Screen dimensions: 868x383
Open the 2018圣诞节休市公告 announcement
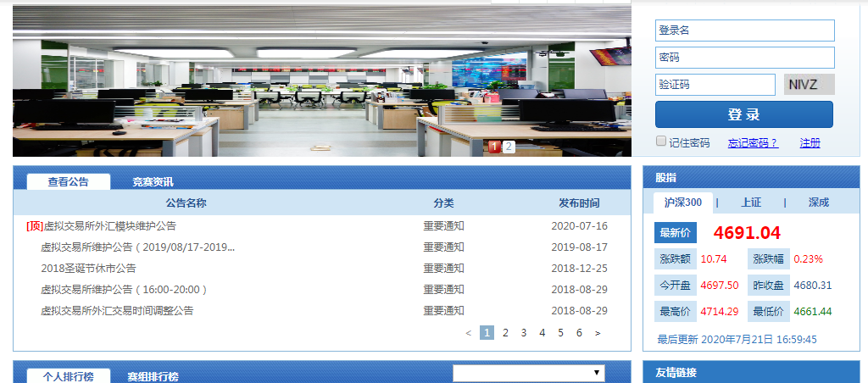[88, 269]
